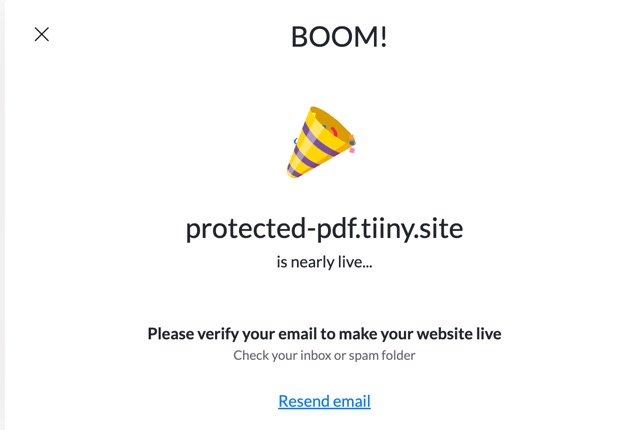Close the BOOM! dialog with the X icon

42,34
